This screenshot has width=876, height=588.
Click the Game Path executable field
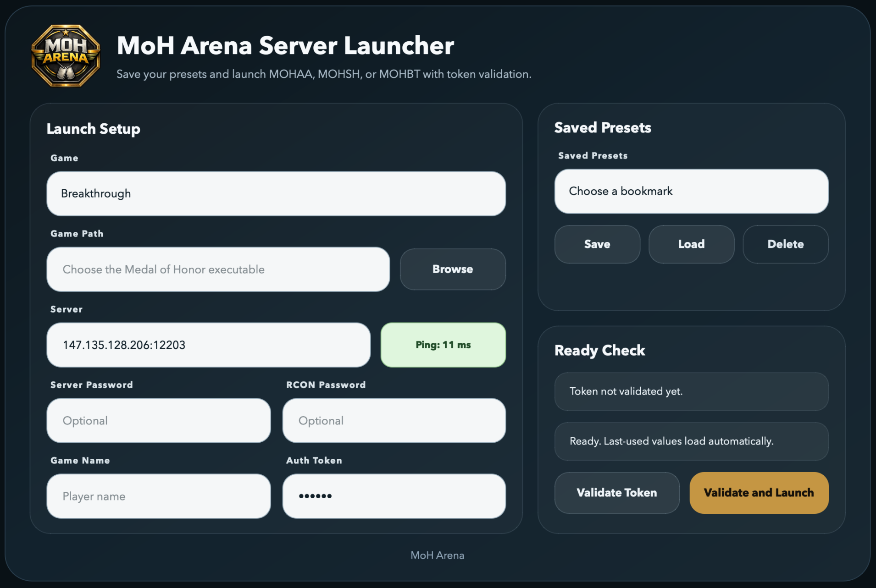[x=217, y=269]
